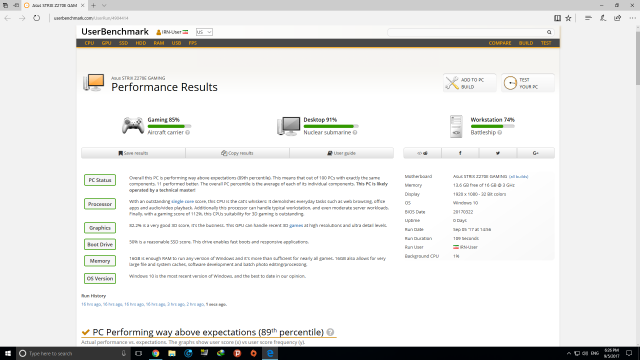Click the OS Version section button
Screen dimensions: 640x360
(100, 278)
